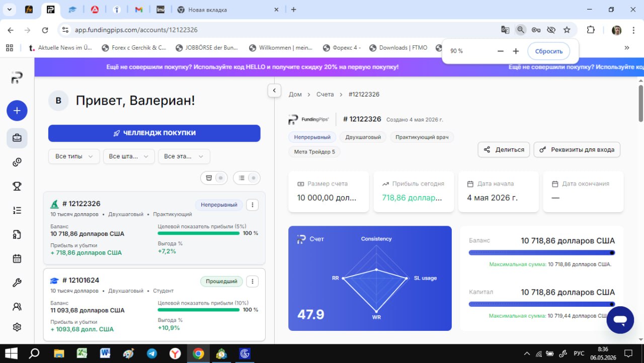Image resolution: width=644 pixels, height=363 pixels.
Task: Open the calendar sidebar icon
Action: tap(17, 258)
